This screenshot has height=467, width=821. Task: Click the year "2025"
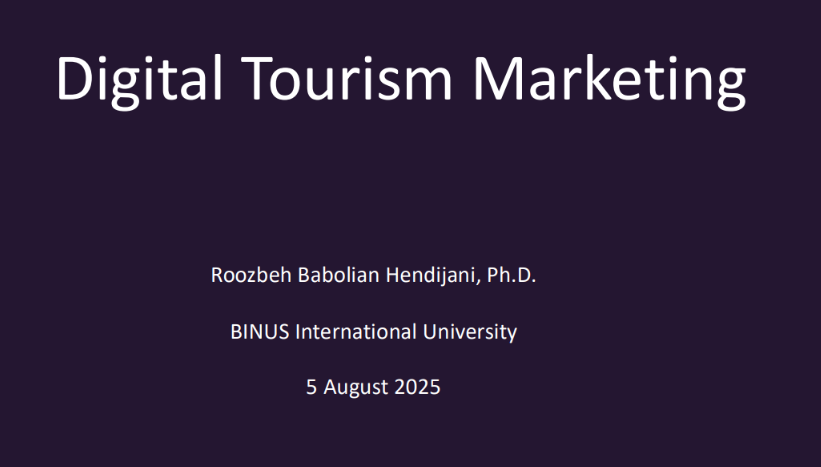(417, 388)
